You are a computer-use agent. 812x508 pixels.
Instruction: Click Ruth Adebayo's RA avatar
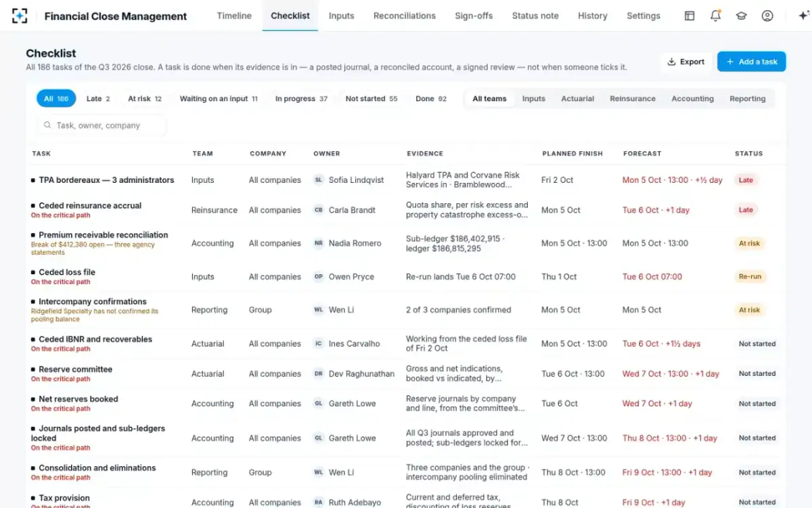(x=318, y=502)
